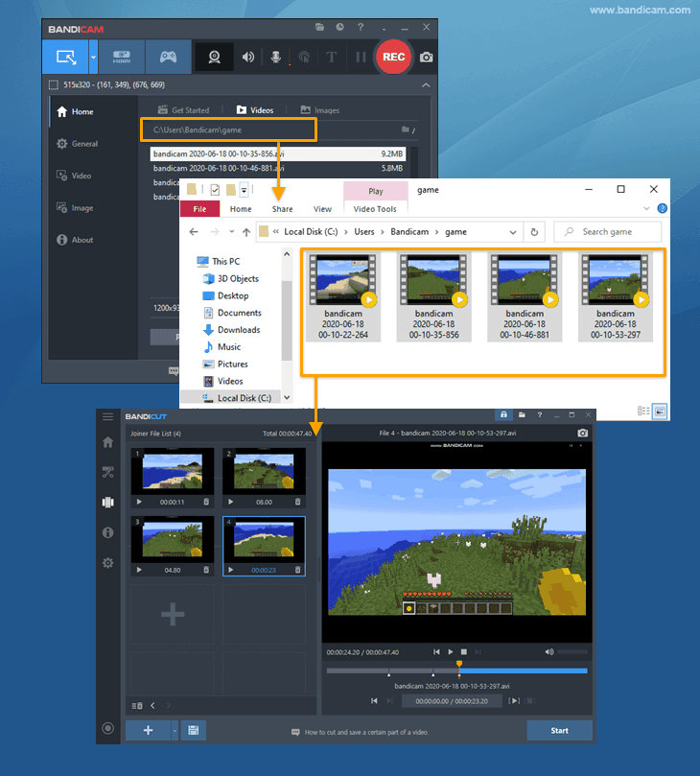The width and height of the screenshot is (700, 776).
Task: Open the File tab in Explorer ribbon
Action: click(x=199, y=209)
